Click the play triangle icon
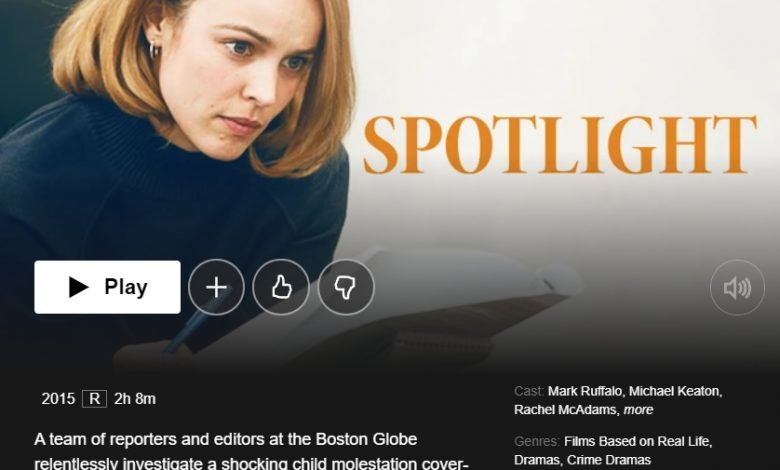 coord(78,287)
